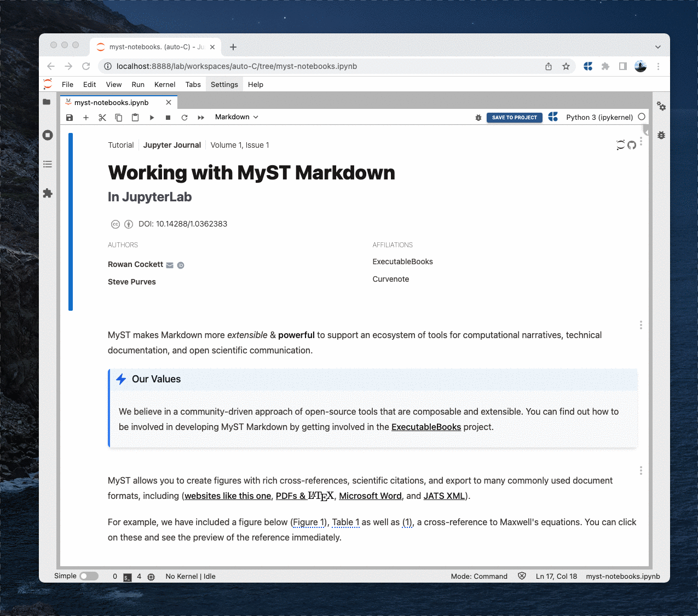
Task: Open the Help menu
Action: [256, 84]
